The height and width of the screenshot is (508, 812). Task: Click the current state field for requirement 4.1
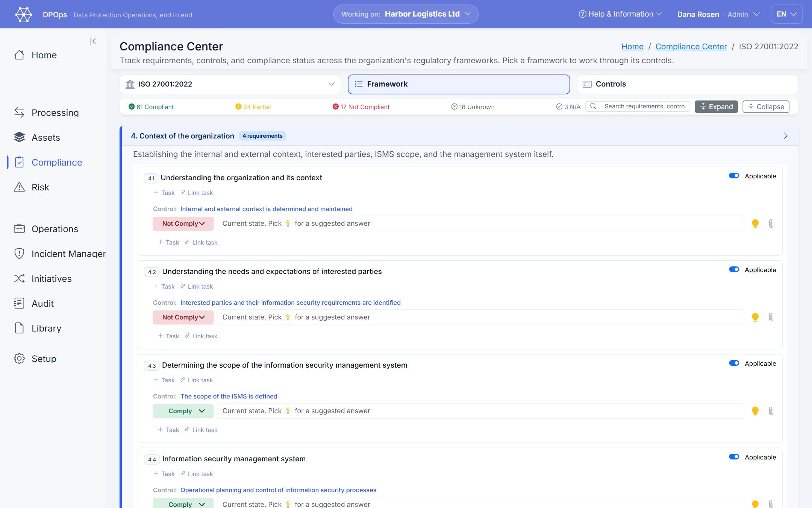coord(481,224)
